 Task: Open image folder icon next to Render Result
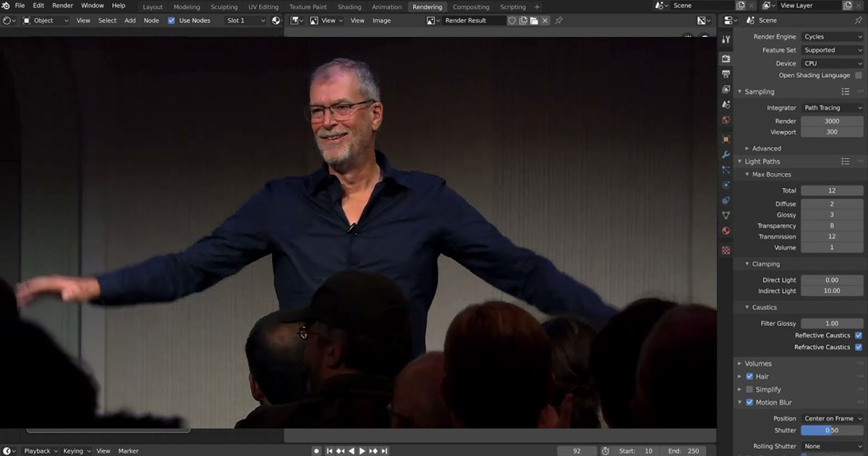pos(533,20)
